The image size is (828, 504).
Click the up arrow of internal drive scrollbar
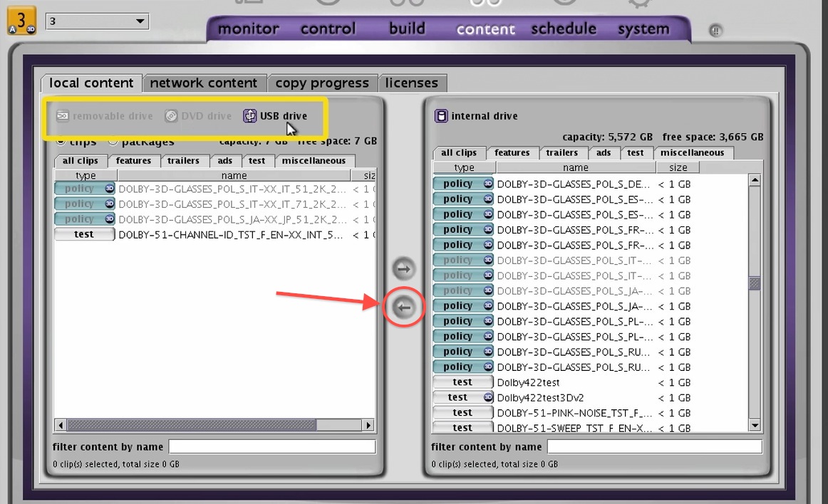tap(755, 181)
